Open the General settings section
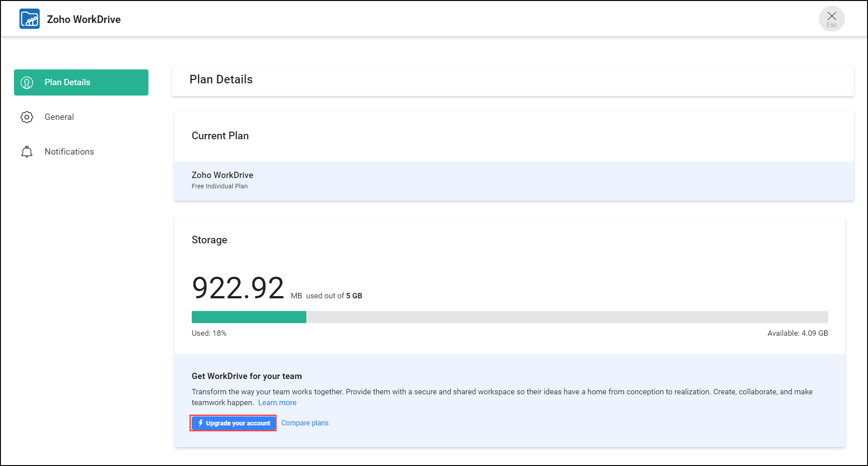This screenshot has height=466, width=868. tap(81, 117)
